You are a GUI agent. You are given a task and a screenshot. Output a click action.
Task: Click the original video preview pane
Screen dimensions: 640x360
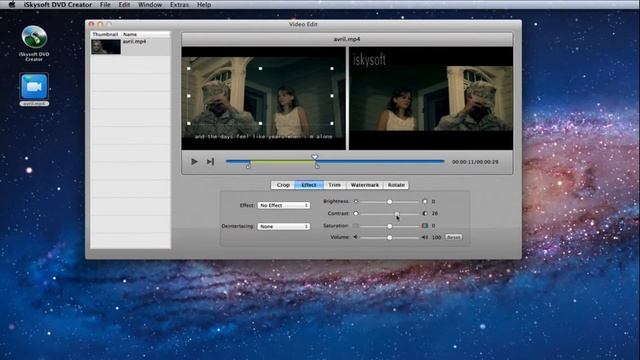click(x=264, y=98)
